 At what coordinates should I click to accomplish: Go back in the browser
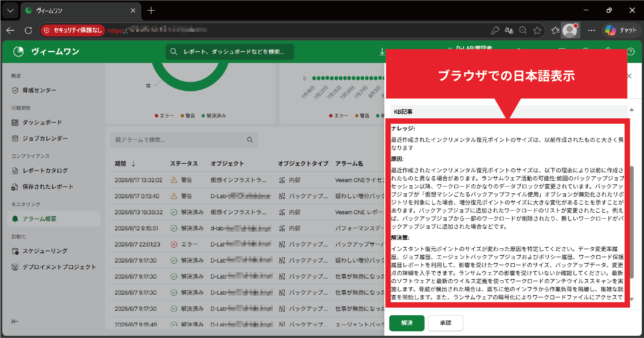(10, 30)
